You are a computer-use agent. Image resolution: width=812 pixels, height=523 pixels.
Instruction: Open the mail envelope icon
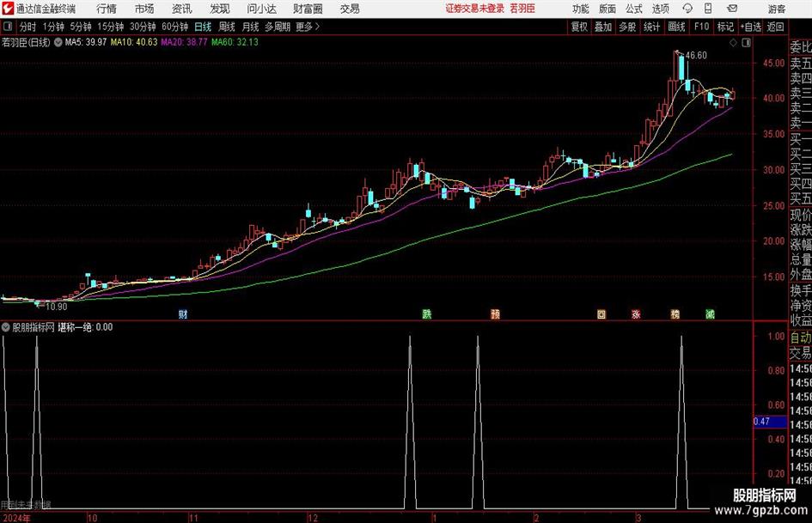click(x=732, y=9)
